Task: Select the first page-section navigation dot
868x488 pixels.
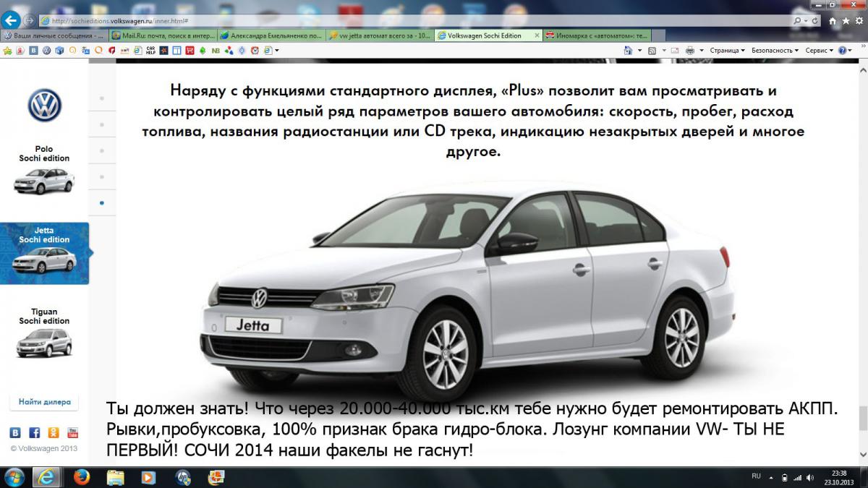Action: [x=102, y=98]
